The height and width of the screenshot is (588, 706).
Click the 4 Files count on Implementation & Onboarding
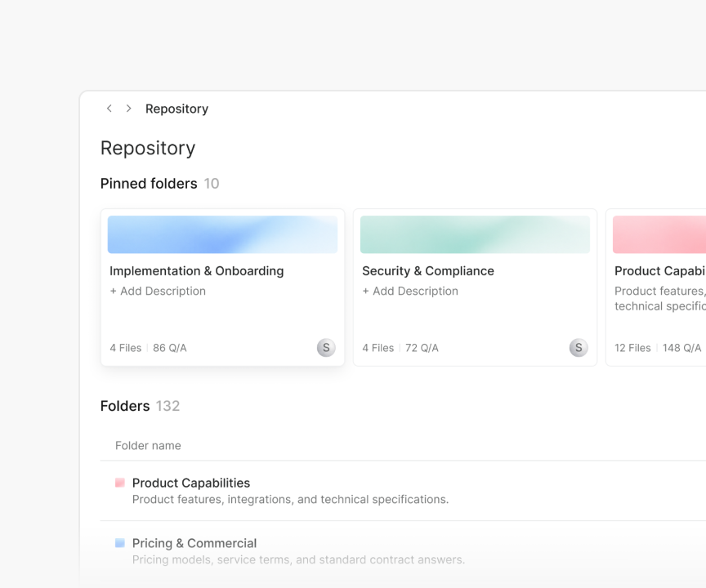(126, 348)
